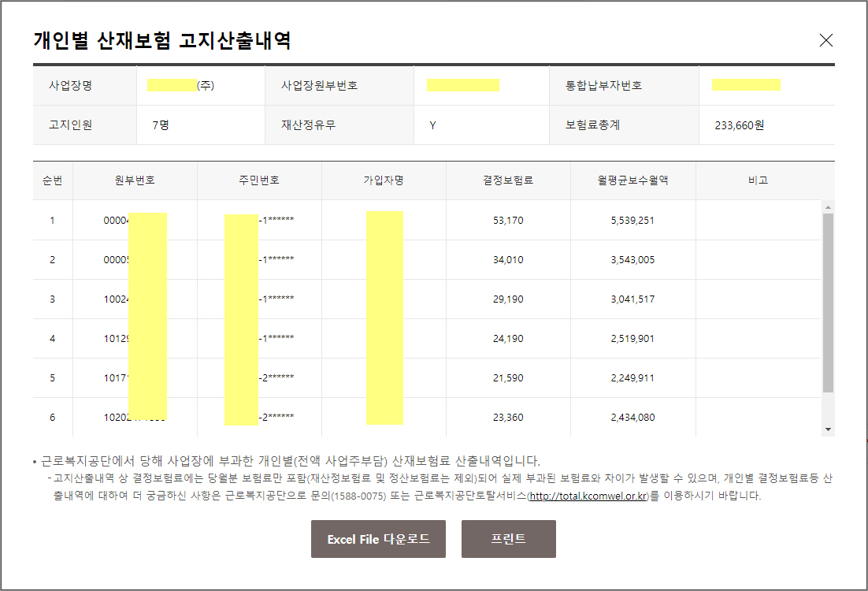
Task: Click the table scrollbar down arrow
Action: click(x=828, y=429)
